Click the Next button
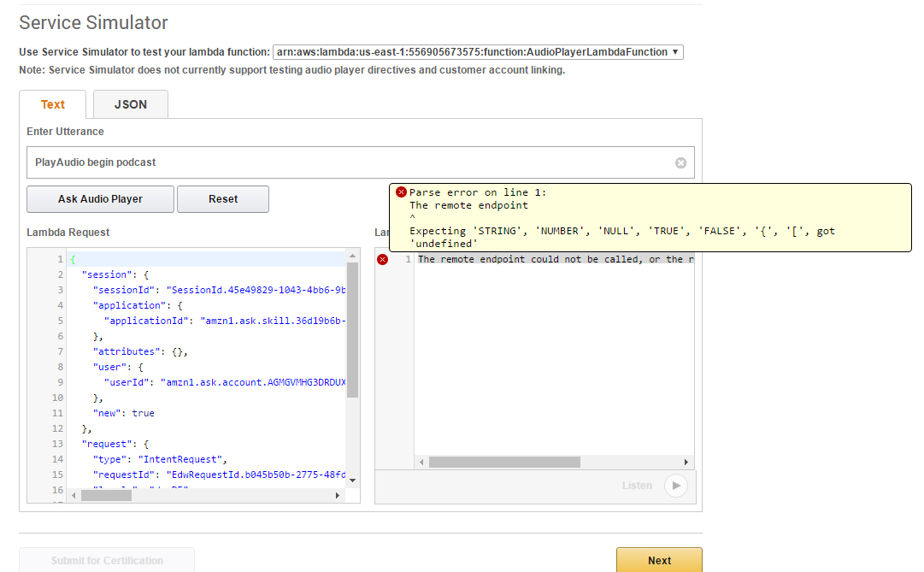 pyautogui.click(x=659, y=560)
